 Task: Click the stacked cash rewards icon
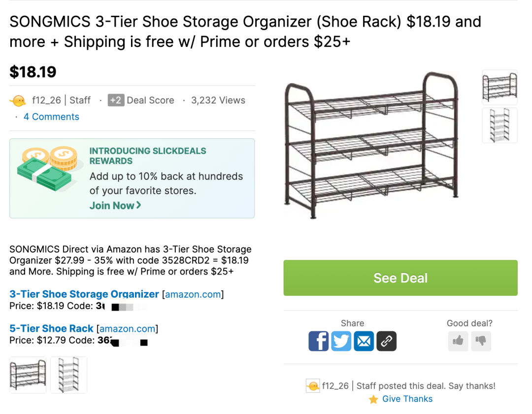click(47, 169)
